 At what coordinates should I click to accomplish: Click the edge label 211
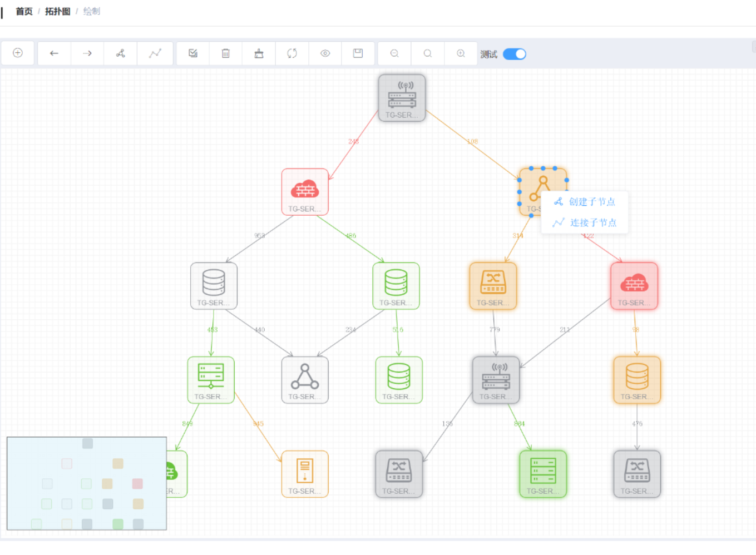pos(565,330)
